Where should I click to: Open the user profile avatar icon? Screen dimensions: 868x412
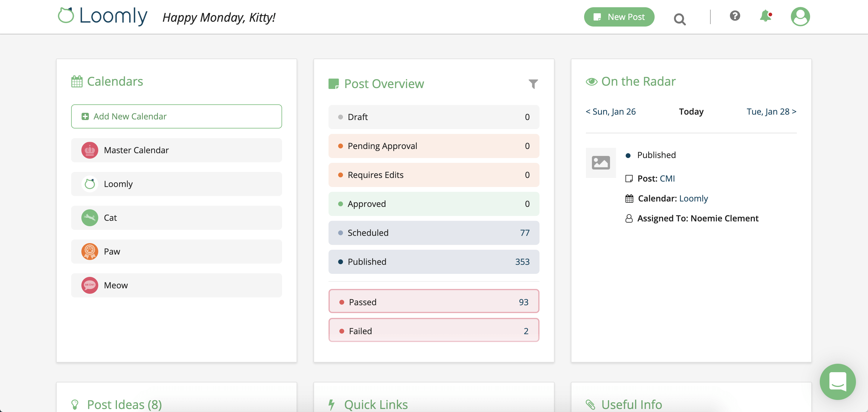coord(800,16)
